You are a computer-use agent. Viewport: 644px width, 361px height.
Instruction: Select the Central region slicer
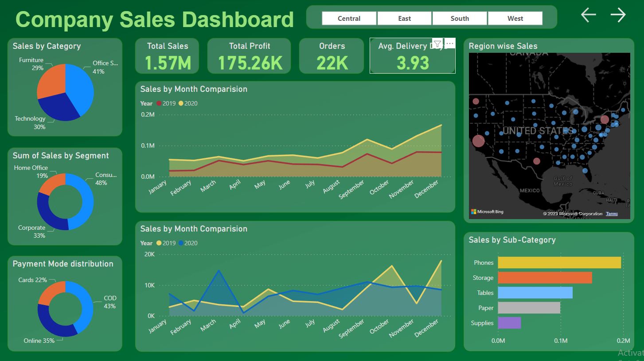point(349,18)
